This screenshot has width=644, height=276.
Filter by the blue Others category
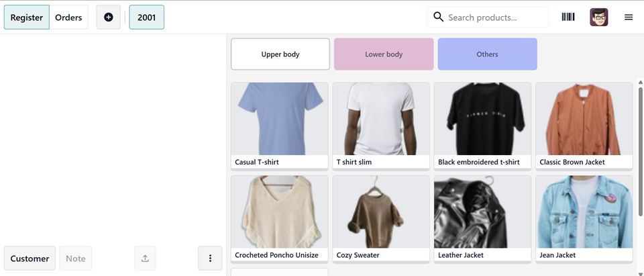(x=487, y=54)
